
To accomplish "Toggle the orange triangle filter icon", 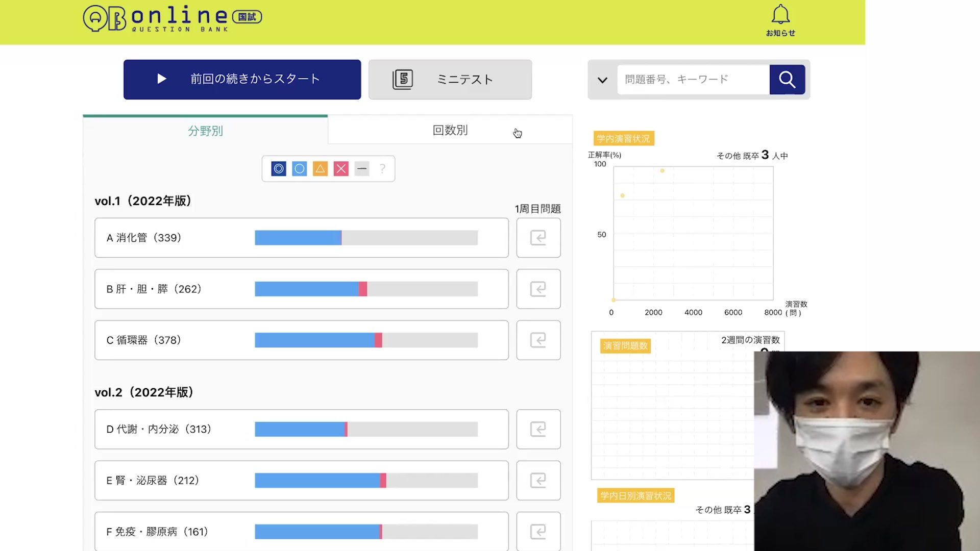I will coord(320,169).
